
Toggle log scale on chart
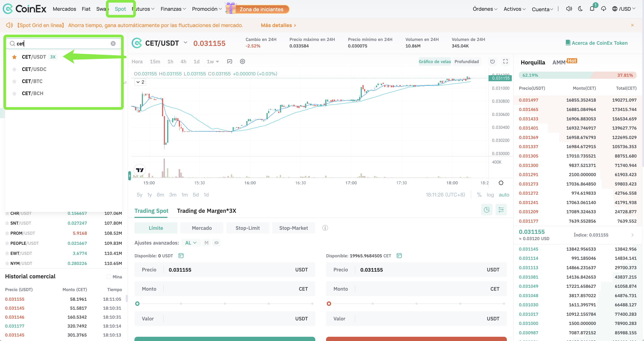(490, 195)
